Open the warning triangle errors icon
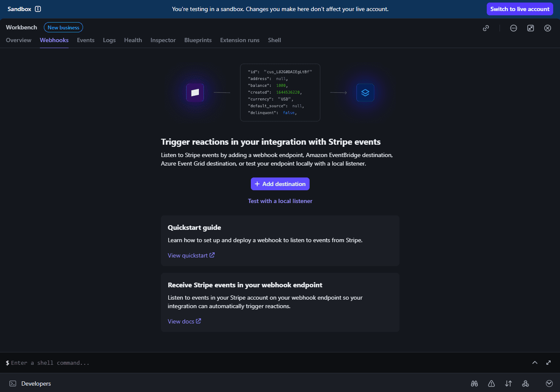 coord(491,383)
